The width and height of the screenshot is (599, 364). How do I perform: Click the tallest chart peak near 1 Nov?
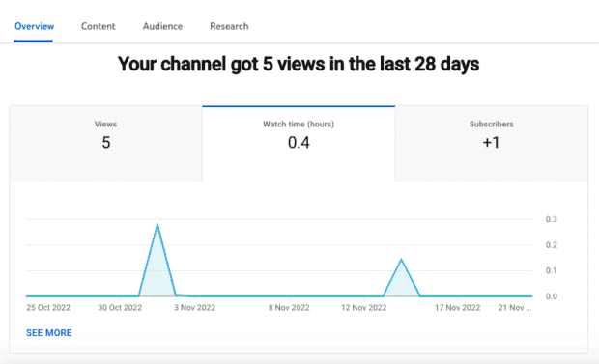coord(157,225)
